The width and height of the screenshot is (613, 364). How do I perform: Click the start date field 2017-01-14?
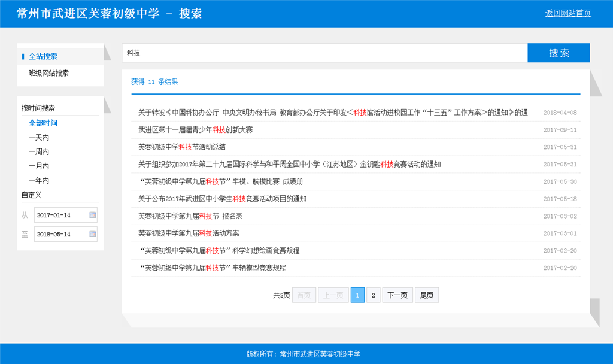61,215
